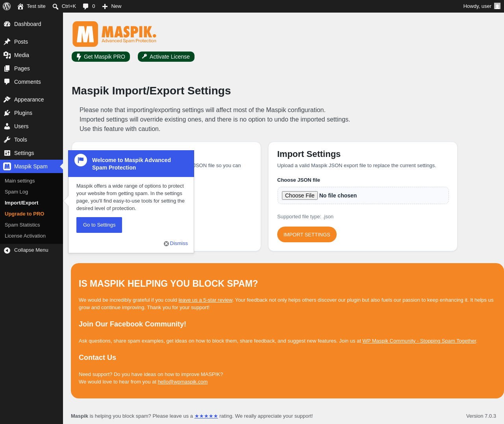Open the Comments menu label in sidebar

click(28, 82)
